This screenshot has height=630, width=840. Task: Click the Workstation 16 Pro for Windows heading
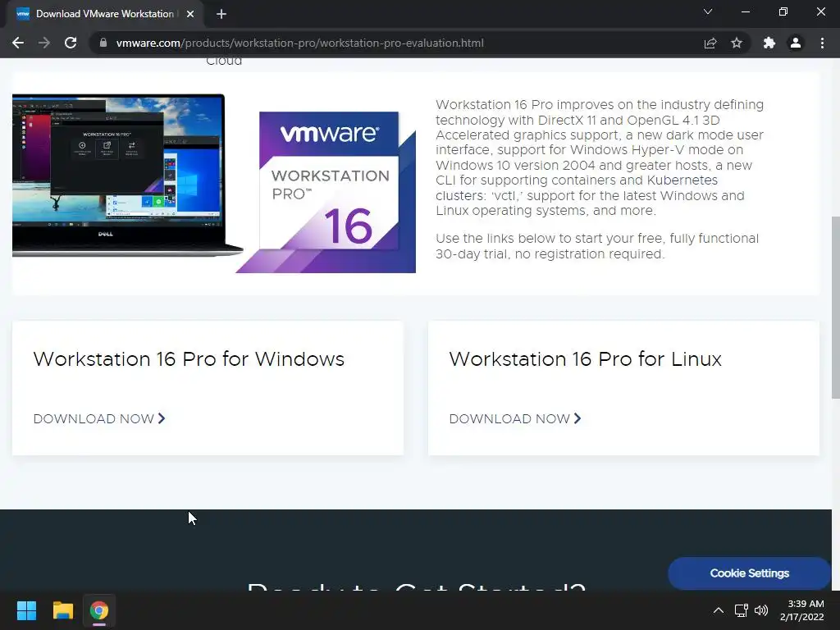pos(189,359)
